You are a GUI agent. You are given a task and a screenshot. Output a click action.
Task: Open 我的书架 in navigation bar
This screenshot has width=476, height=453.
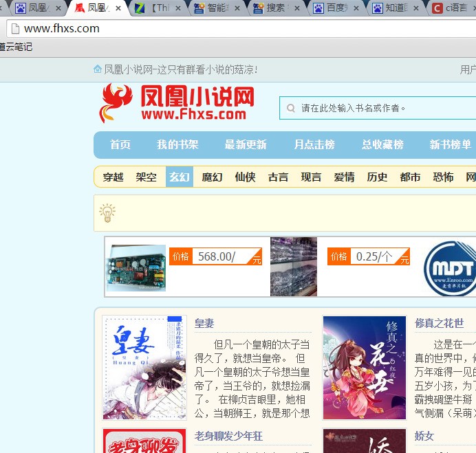[177, 144]
